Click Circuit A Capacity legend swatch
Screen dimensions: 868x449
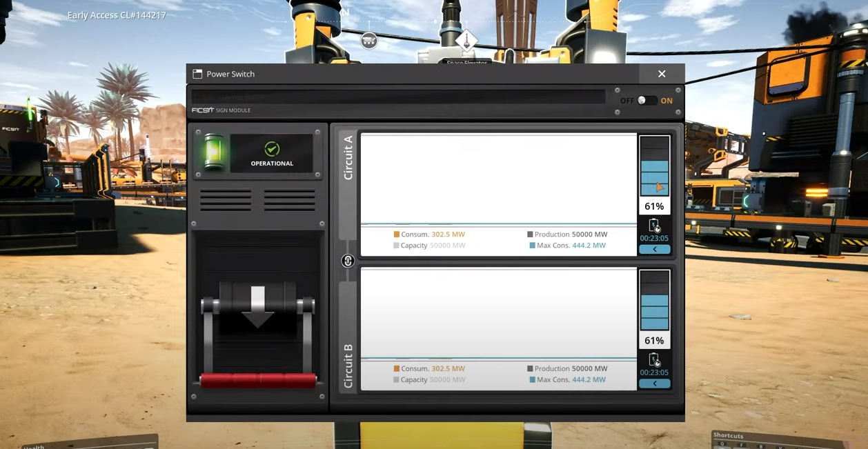point(397,246)
